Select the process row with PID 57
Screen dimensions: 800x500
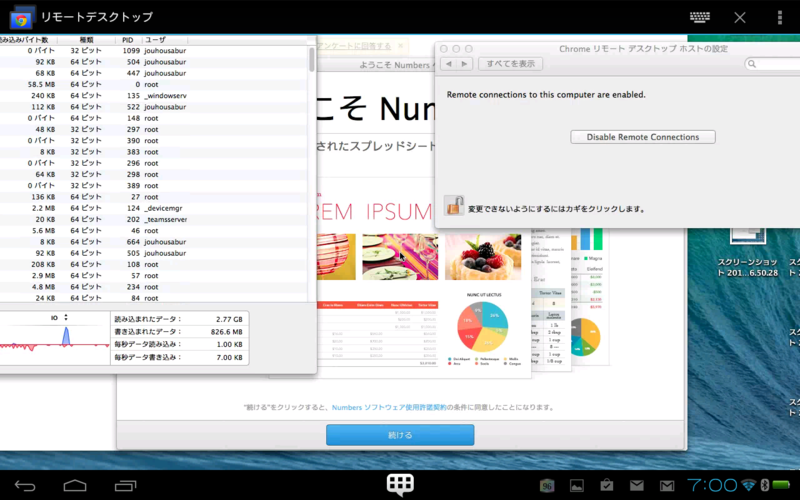point(154,275)
